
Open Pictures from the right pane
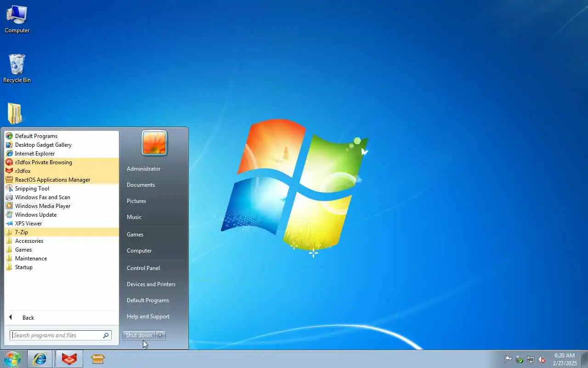pyautogui.click(x=136, y=201)
